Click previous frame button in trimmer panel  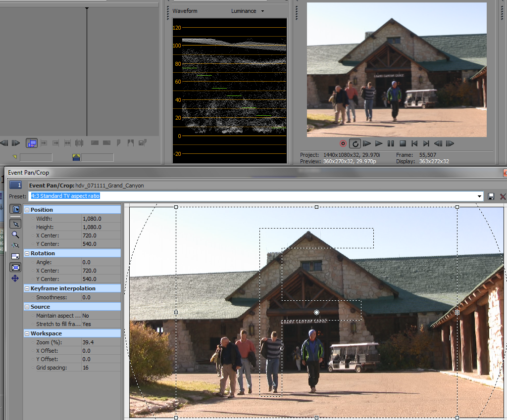click(4, 143)
